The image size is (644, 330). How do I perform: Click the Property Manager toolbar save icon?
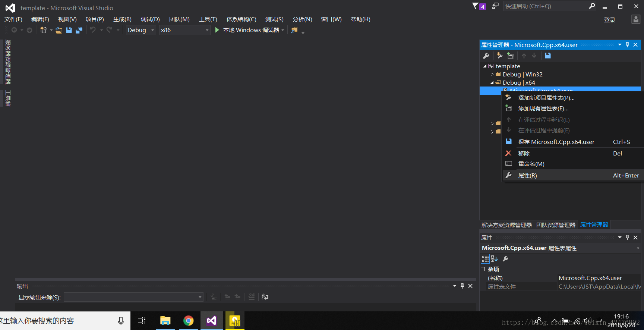(547, 56)
